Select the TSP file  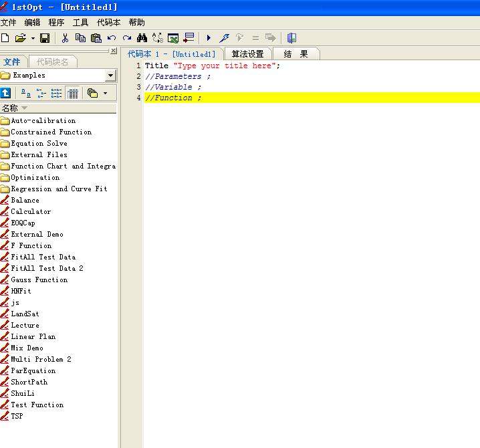click(11, 416)
